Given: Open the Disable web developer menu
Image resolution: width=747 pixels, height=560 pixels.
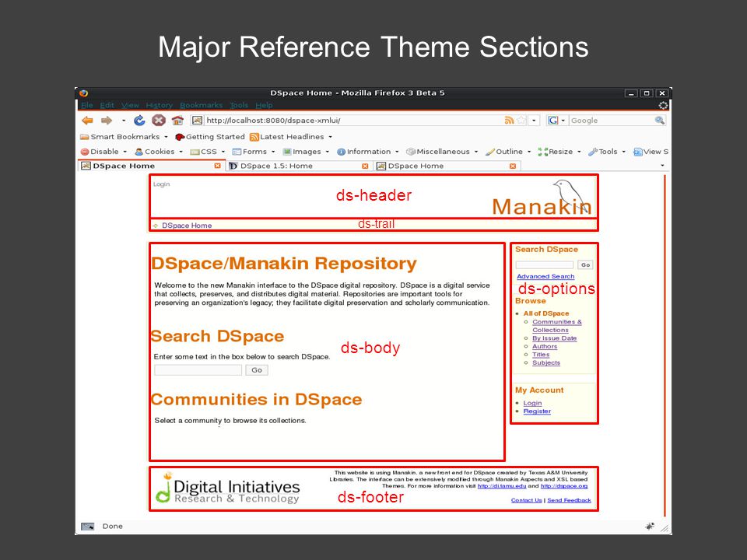Looking at the screenshot, I should point(103,152).
